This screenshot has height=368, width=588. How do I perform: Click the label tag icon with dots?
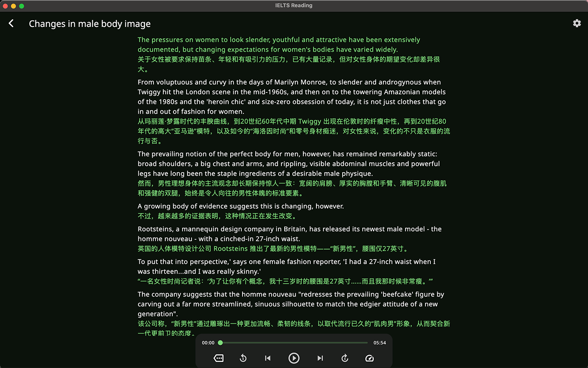coord(218,358)
